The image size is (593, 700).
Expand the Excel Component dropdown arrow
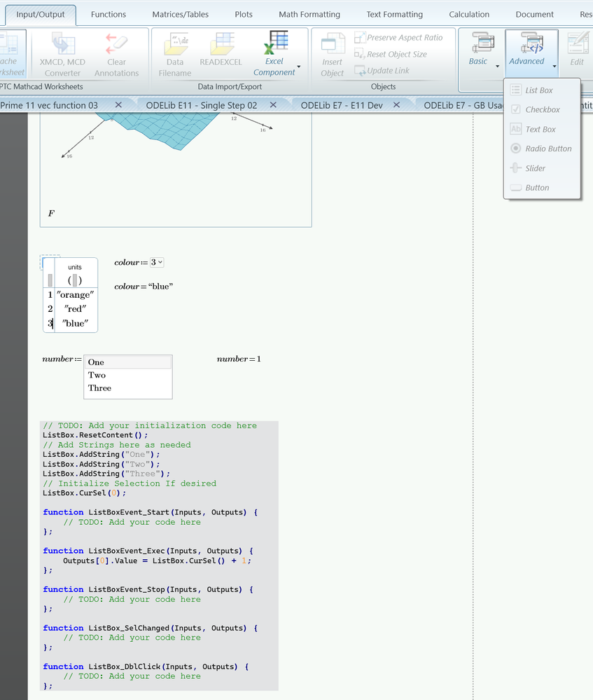pos(300,67)
